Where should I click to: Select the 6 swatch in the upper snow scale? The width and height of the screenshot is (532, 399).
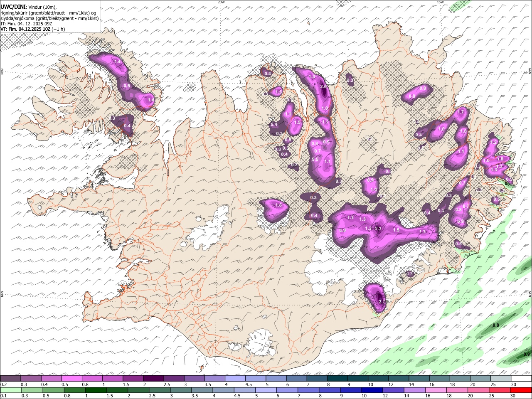296,378
